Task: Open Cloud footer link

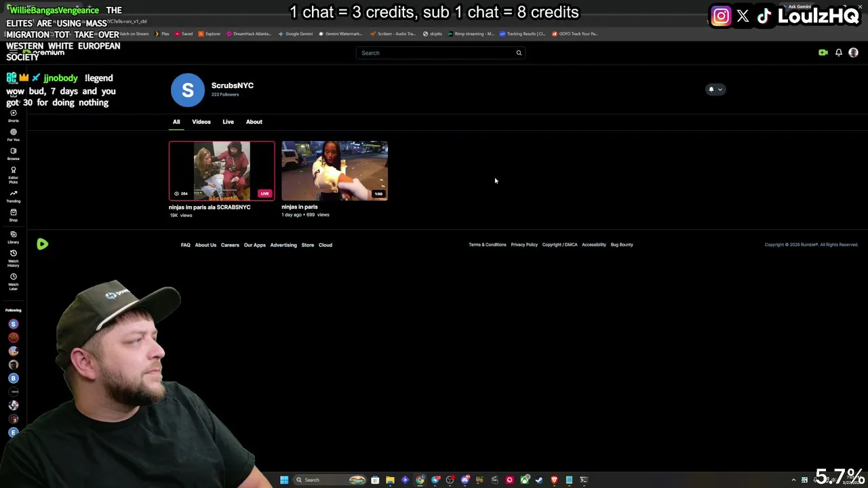Action: pos(325,245)
